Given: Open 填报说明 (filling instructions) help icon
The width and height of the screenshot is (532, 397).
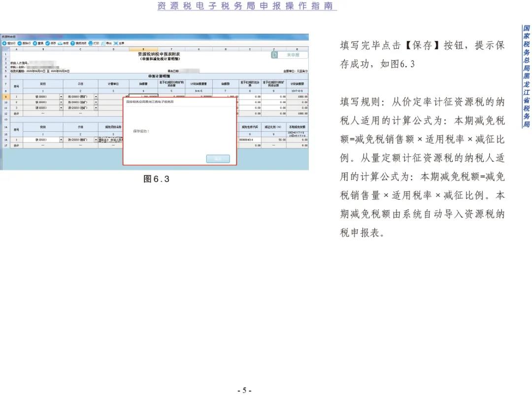Looking at the screenshot, I should click(72, 43).
